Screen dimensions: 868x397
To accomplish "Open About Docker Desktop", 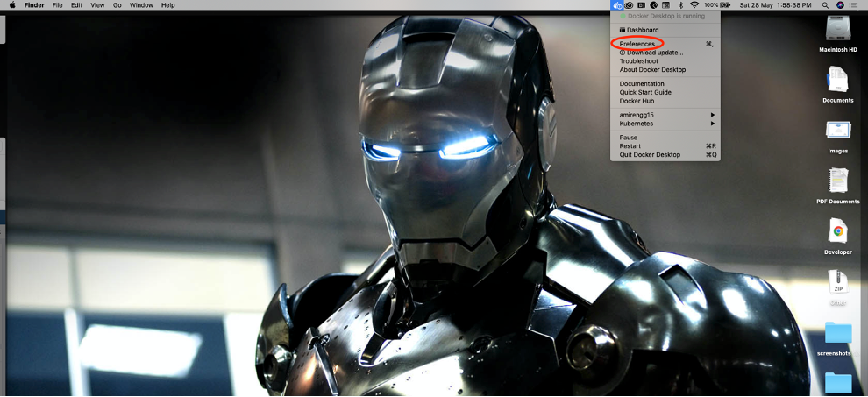I will (665, 70).
